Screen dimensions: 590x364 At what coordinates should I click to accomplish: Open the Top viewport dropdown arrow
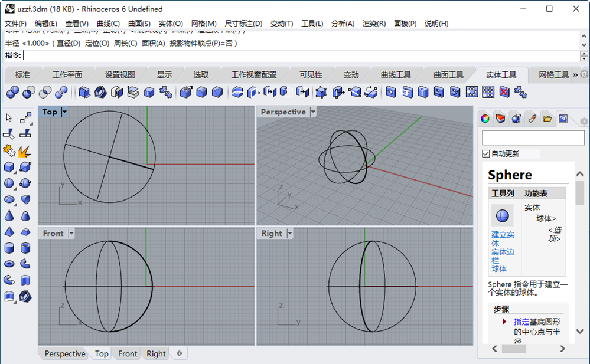point(64,112)
